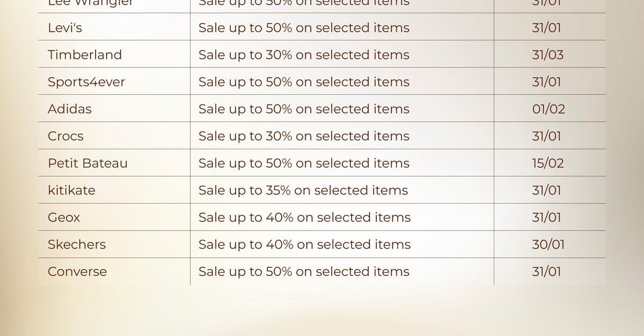Click the Levi's brand name
The height and width of the screenshot is (336, 644).
point(65,28)
